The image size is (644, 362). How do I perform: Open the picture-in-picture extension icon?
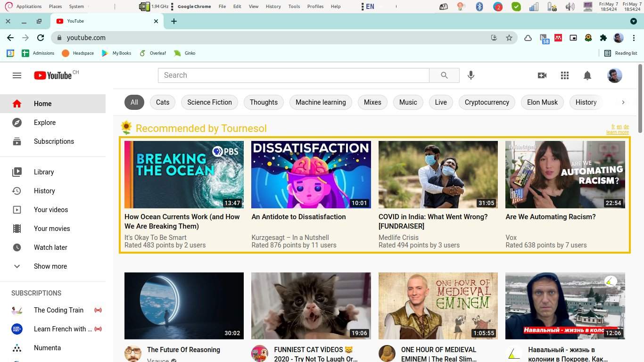(x=573, y=38)
